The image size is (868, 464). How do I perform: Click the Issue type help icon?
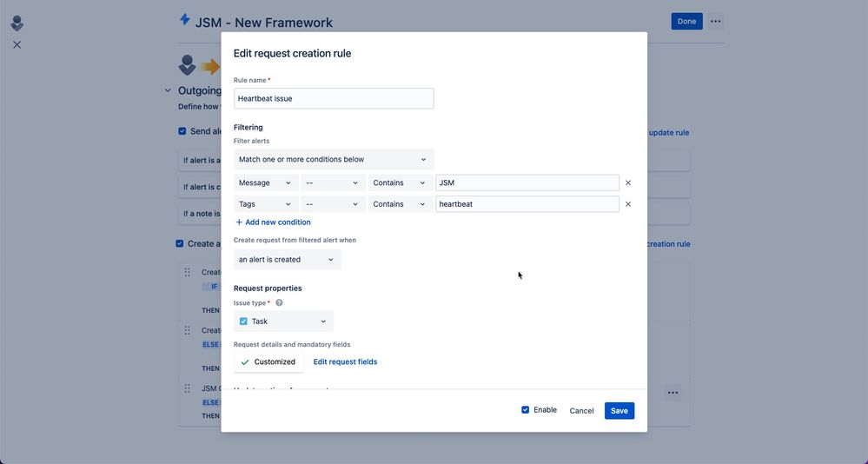[x=279, y=303]
